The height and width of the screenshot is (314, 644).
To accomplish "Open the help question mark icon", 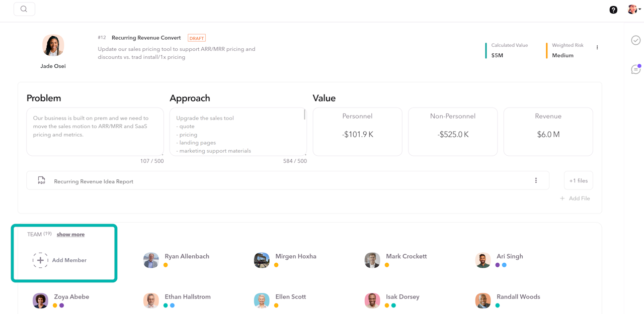I will click(x=613, y=10).
